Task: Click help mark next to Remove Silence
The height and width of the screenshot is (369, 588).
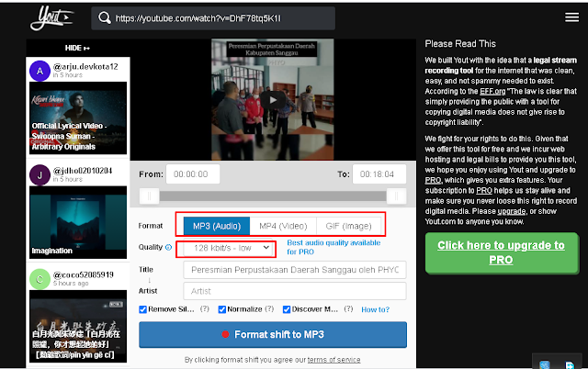Action: pos(204,309)
